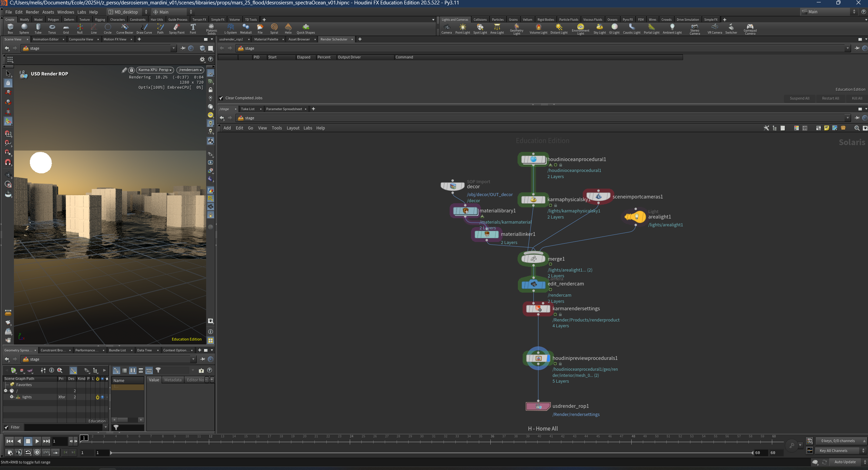Collapse the root prim in scene graph
Image resolution: width=868 pixels, height=470 pixels.
[x=6, y=391]
